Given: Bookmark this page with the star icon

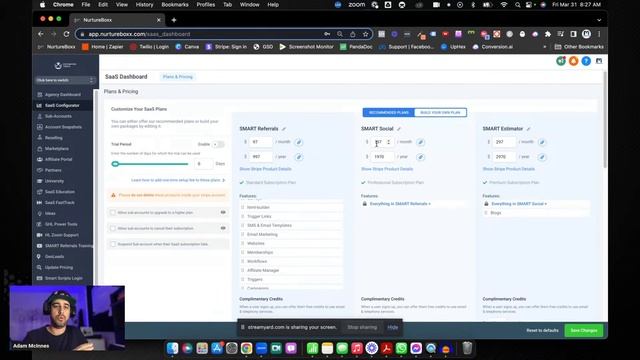Looking at the screenshot, I should tap(365, 34).
